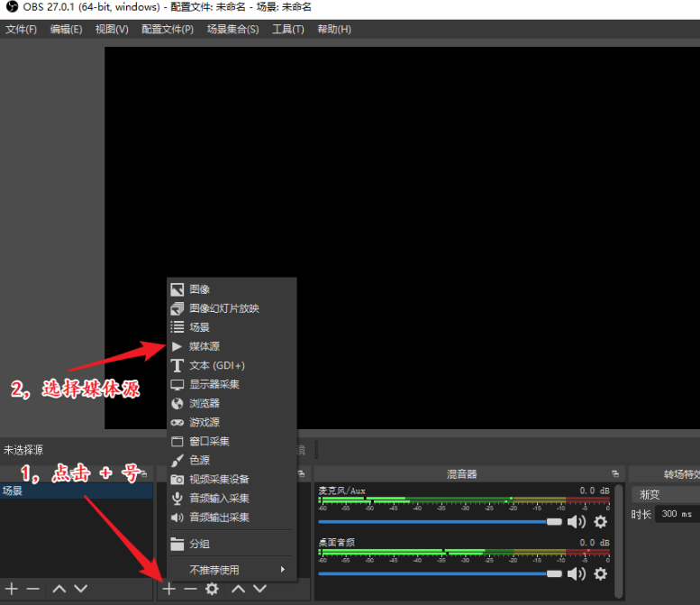This screenshot has height=605, width=700.
Task: Click the 桌面音频 level meter
Action: coord(464,553)
